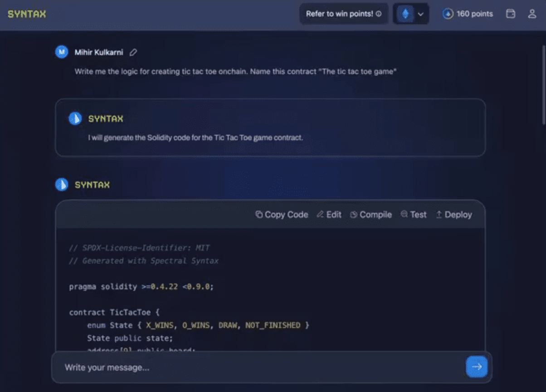546x392 pixels.
Task: Click the Compile icon in the code toolbar
Action: 355,215
